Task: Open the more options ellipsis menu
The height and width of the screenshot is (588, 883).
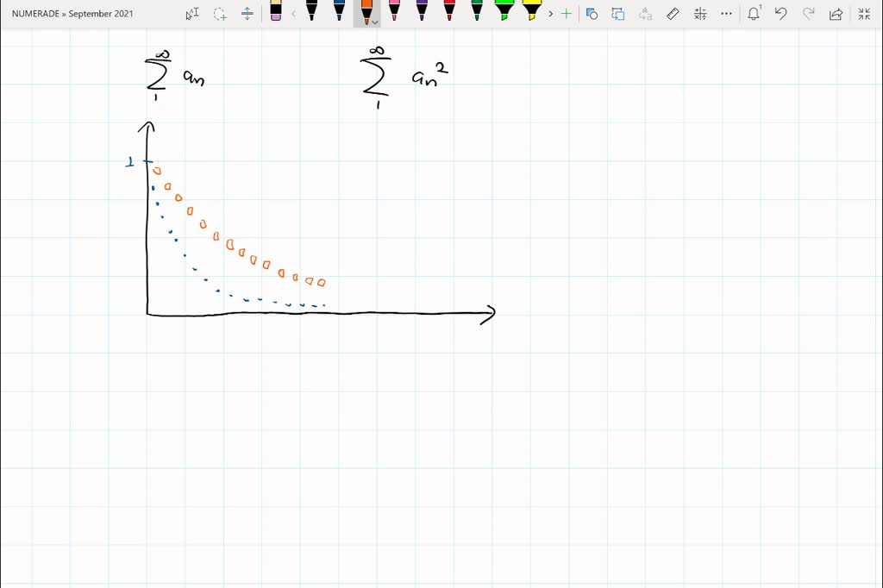Action: click(725, 13)
